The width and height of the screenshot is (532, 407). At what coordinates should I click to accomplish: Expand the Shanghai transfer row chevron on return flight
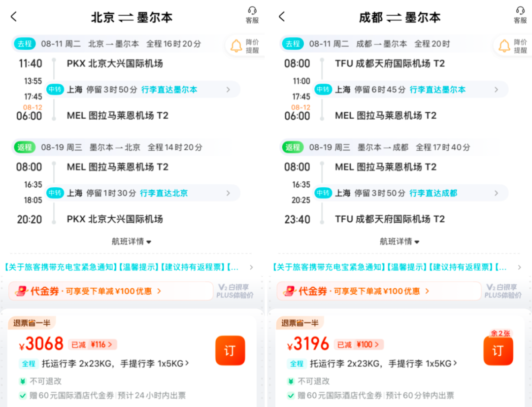pyautogui.click(x=228, y=193)
